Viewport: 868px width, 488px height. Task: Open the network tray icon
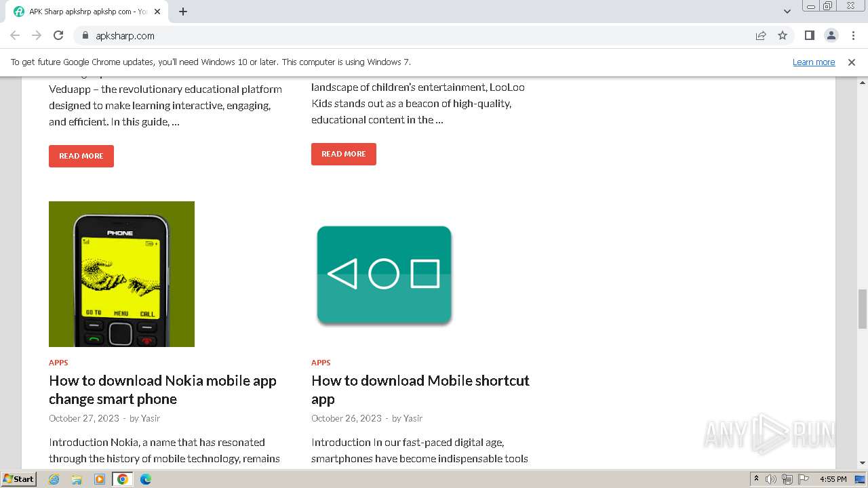[x=787, y=479]
